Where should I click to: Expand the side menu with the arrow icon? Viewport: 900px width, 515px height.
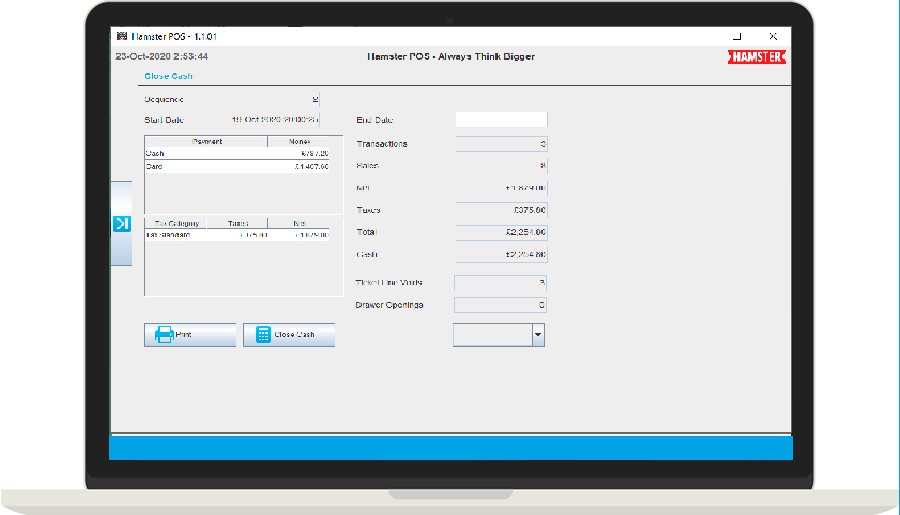122,223
